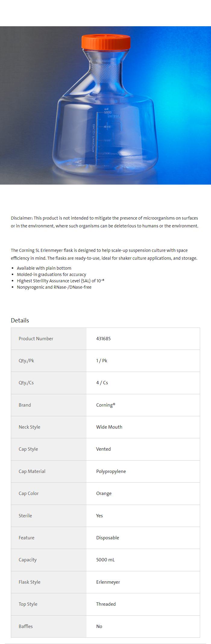
Task: Click the Vented cap style value
Action: coord(103,449)
